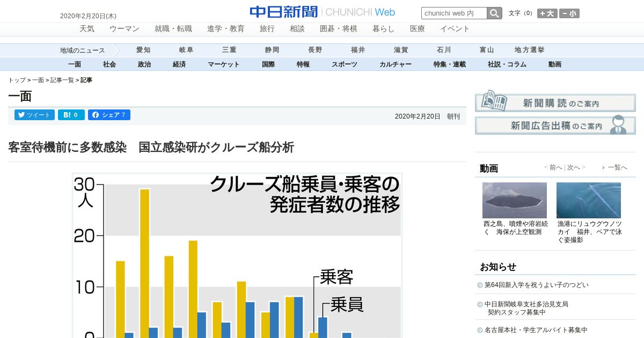Select 地方選挙 tab
The height and width of the screenshot is (338, 644).
coord(530,50)
